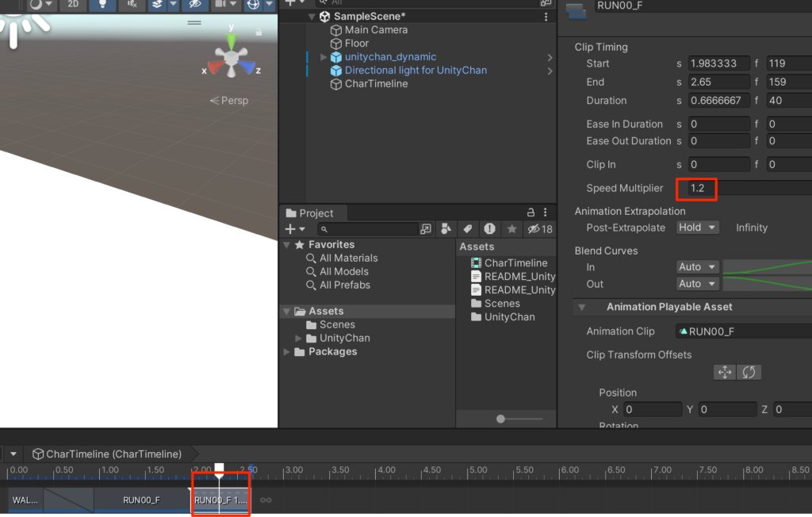Viewport: 812px width, 517px height.
Task: Select the WAL... clip on timeline
Action: [25, 500]
